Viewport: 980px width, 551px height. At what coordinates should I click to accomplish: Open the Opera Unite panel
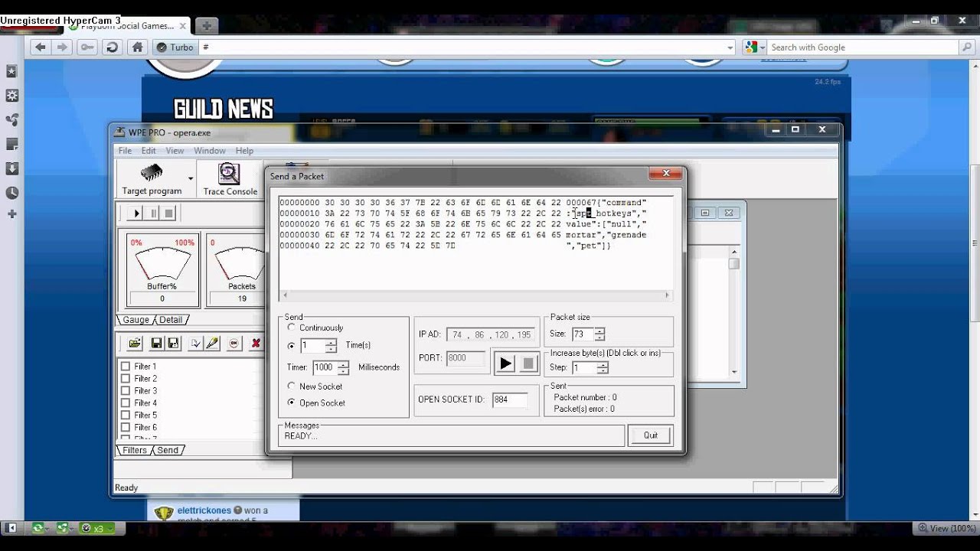click(x=11, y=120)
